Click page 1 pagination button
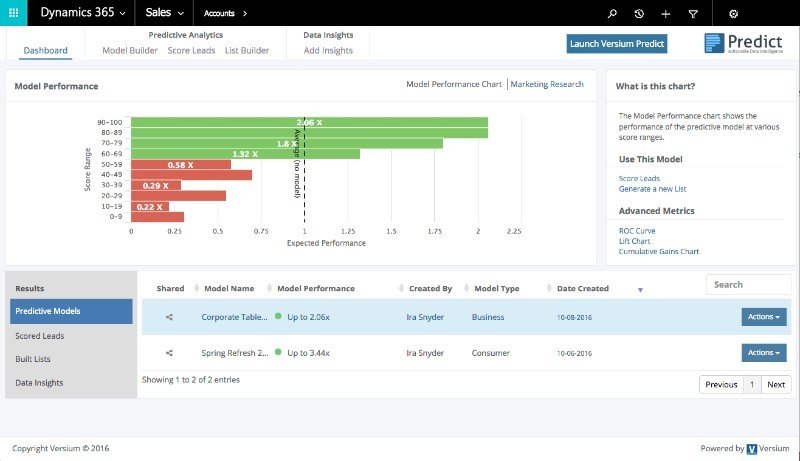 752,385
